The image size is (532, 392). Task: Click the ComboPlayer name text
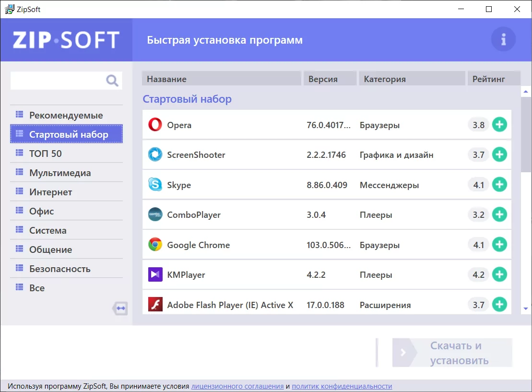click(x=194, y=215)
